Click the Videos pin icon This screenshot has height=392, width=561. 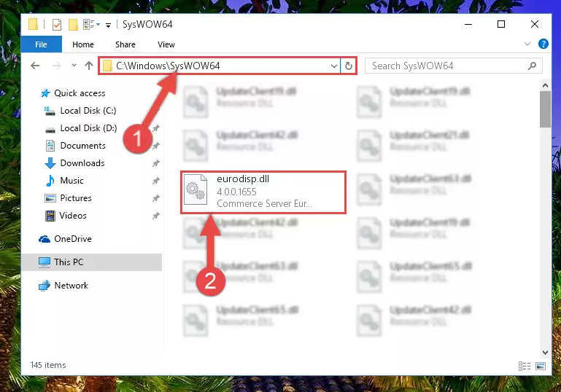[155, 216]
